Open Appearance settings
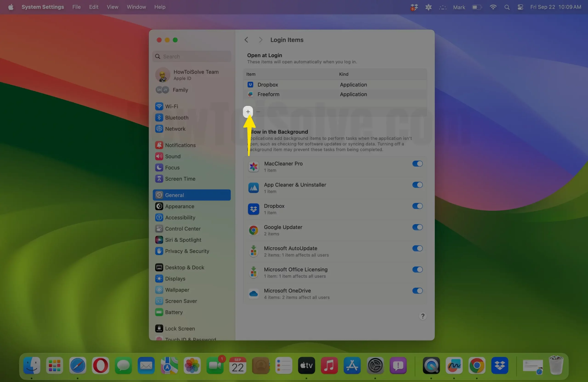This screenshot has height=382, width=588. tap(192, 206)
